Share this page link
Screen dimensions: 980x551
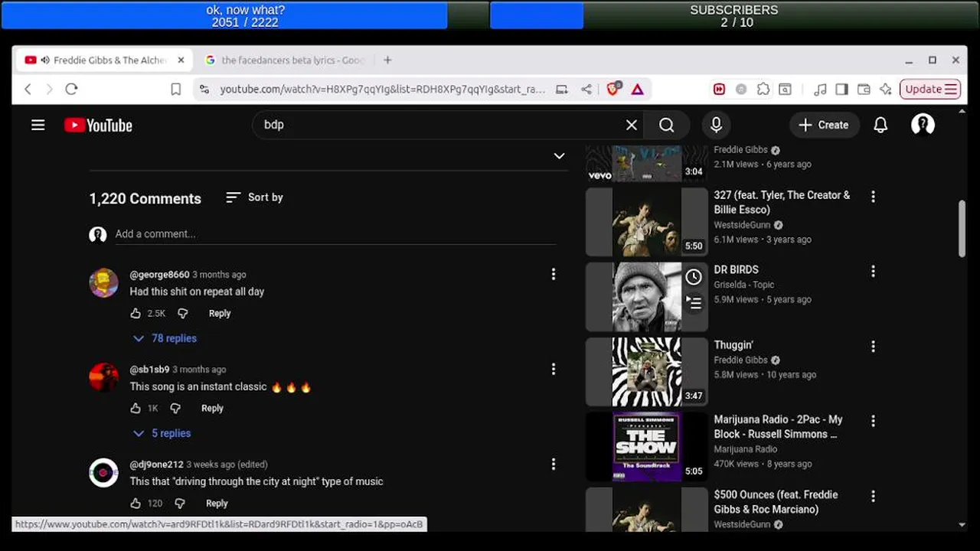click(586, 90)
